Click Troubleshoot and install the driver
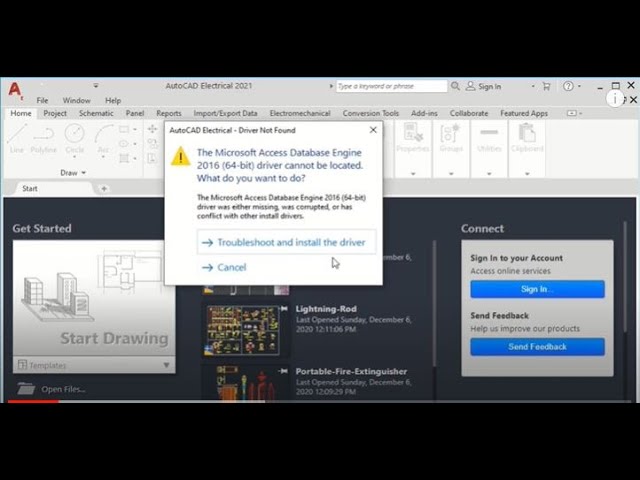This screenshot has width=640, height=480. tap(287, 242)
